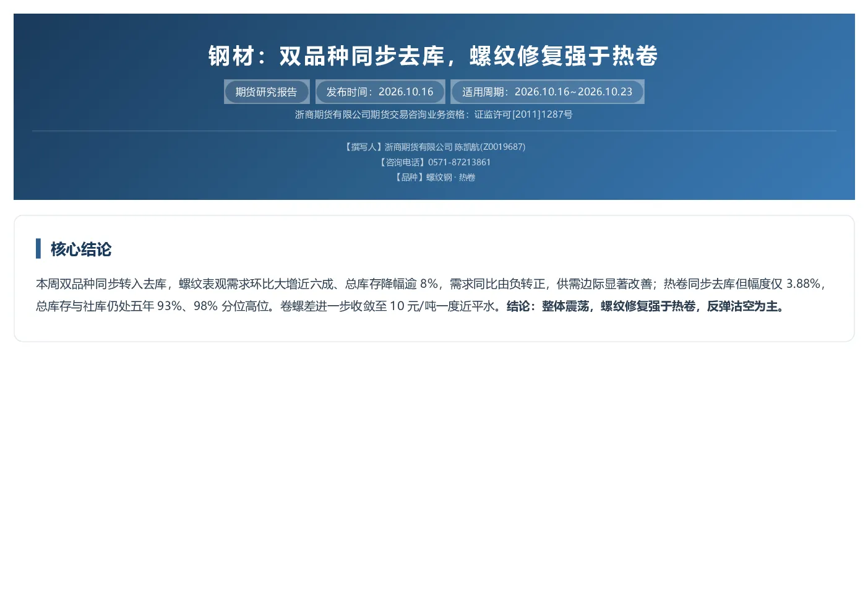Select the 证监许可[2011]1287号 qualification line
Viewport: 868px width, 614px height.
(434, 115)
